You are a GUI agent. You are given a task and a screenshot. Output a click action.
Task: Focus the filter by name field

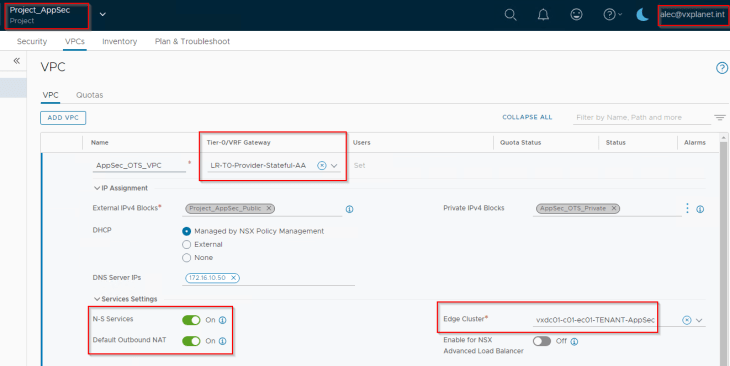point(642,118)
